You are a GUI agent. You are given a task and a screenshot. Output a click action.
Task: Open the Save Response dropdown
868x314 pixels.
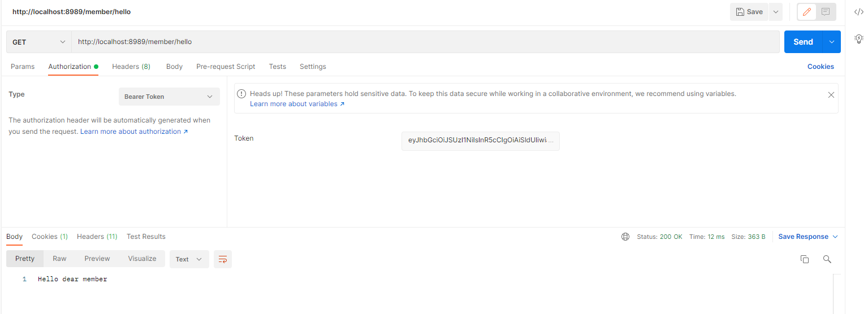pyautogui.click(x=808, y=237)
